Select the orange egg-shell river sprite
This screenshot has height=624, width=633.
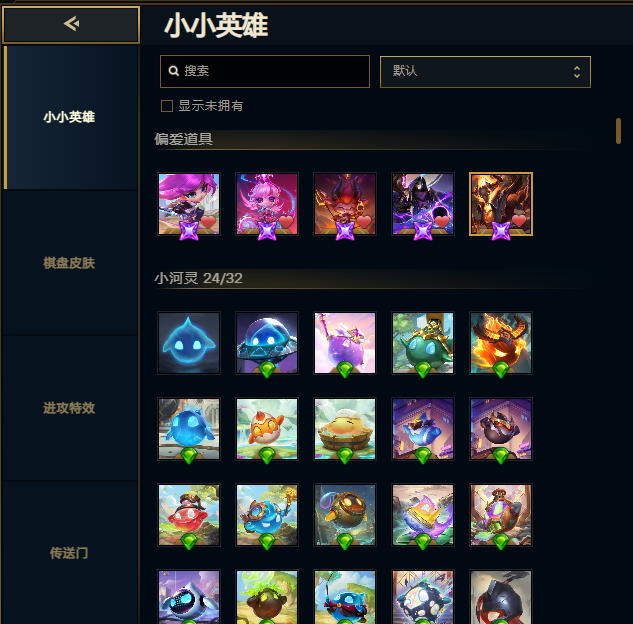coord(267,429)
